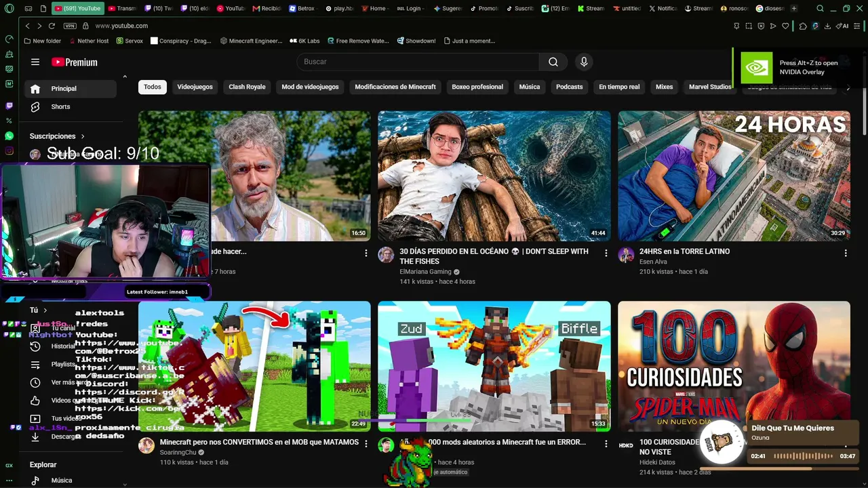Open the Minecraft Engineer bookmark
868x488 pixels.
pyautogui.click(x=251, y=41)
